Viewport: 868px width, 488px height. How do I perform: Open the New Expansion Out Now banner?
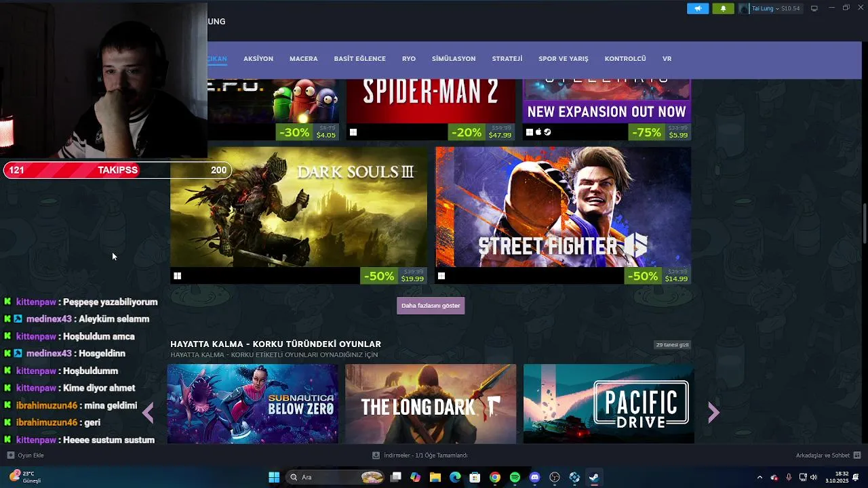pyautogui.click(x=607, y=101)
